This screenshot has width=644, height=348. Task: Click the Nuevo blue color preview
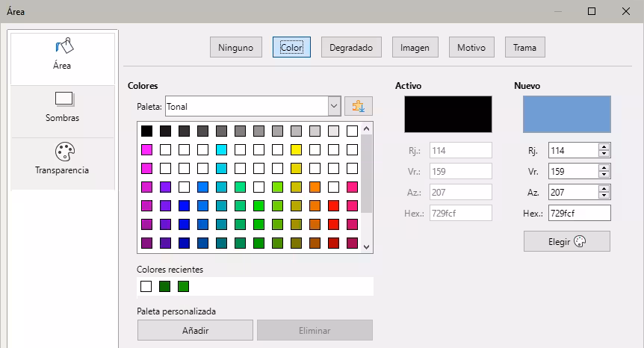567,114
